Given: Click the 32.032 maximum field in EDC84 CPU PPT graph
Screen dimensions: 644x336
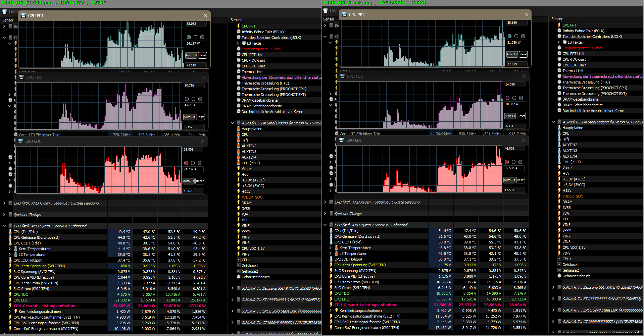Looking at the screenshot, I should [x=196, y=24].
